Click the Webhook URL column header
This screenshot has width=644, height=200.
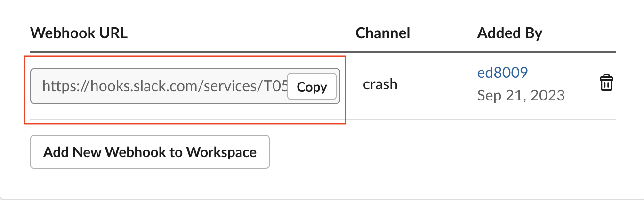pos(79,33)
